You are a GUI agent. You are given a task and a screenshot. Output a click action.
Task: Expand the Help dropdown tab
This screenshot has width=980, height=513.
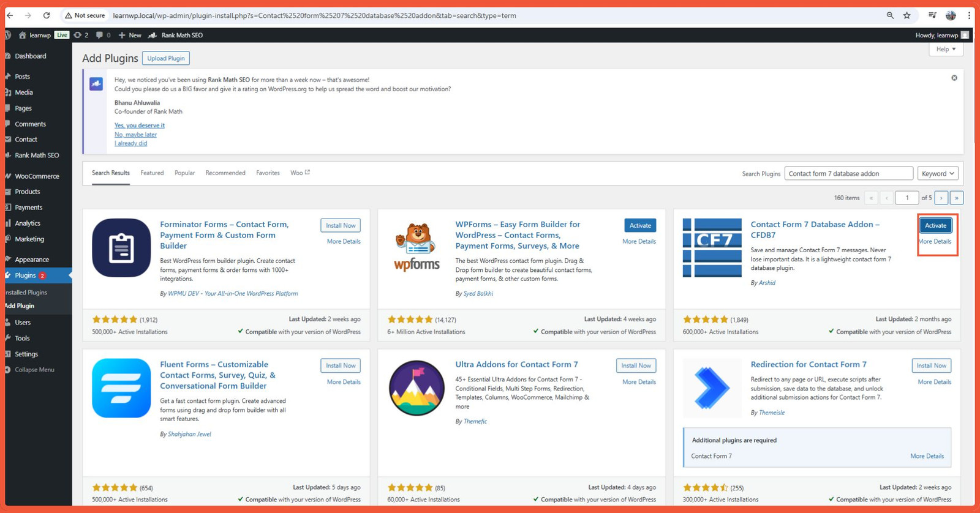pos(946,49)
